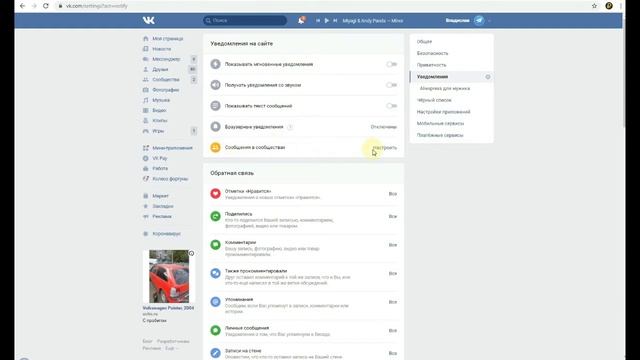Click the green share icon for Поделились
The image size is (640, 360).
coord(216,216)
